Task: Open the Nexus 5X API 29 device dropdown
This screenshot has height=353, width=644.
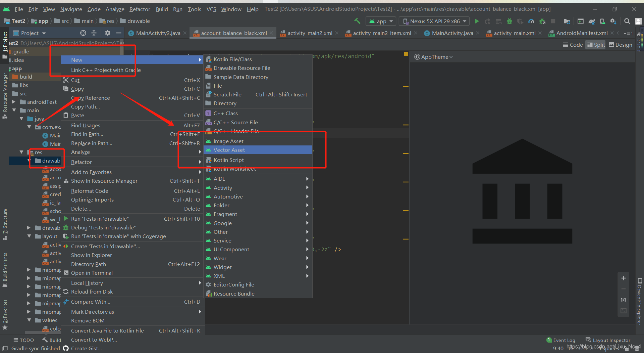Action: [x=435, y=21]
